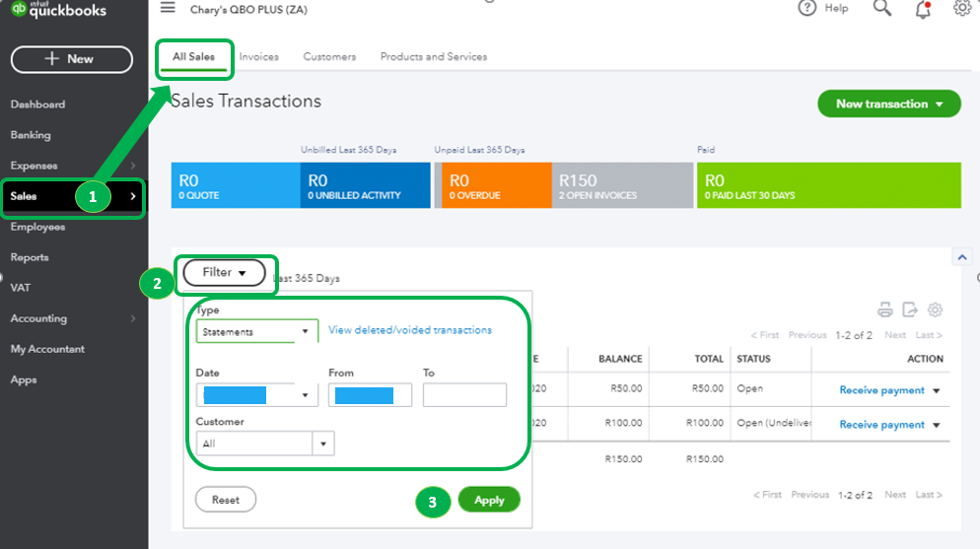Screen dimensions: 980x549
Task: Open the top-right settings gear
Action: click(x=962, y=8)
